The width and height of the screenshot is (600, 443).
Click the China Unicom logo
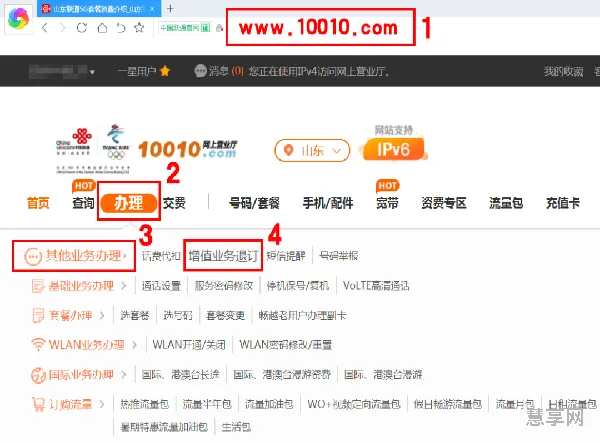pos(74,142)
